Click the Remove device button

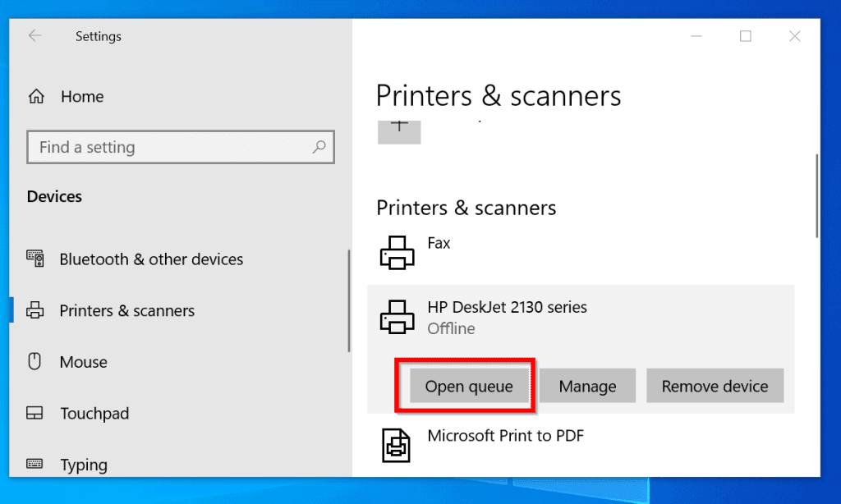click(x=715, y=386)
